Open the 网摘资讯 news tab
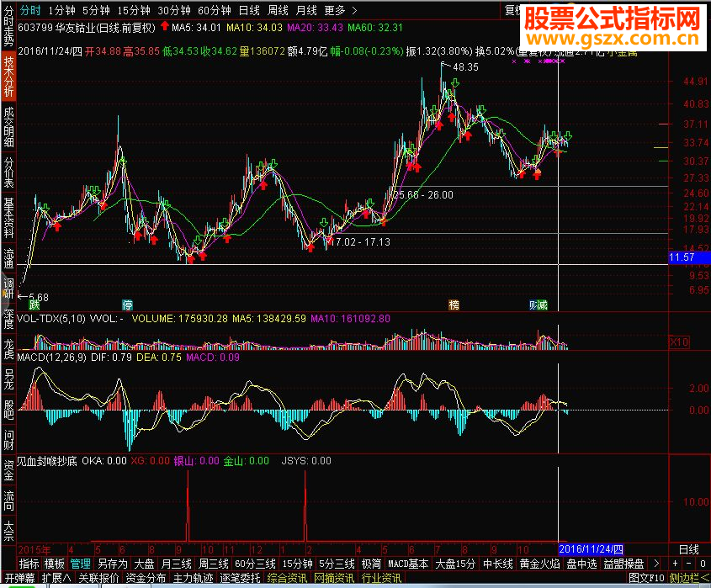 click(x=334, y=578)
